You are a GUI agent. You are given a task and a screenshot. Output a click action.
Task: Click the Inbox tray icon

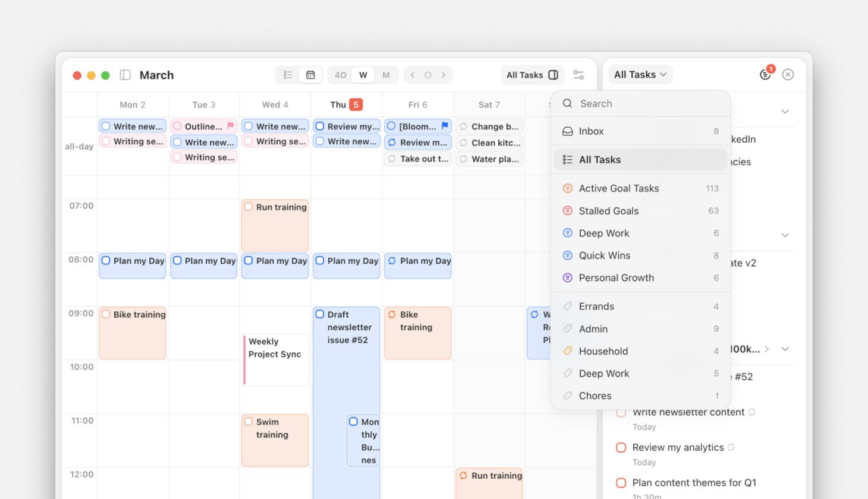568,131
